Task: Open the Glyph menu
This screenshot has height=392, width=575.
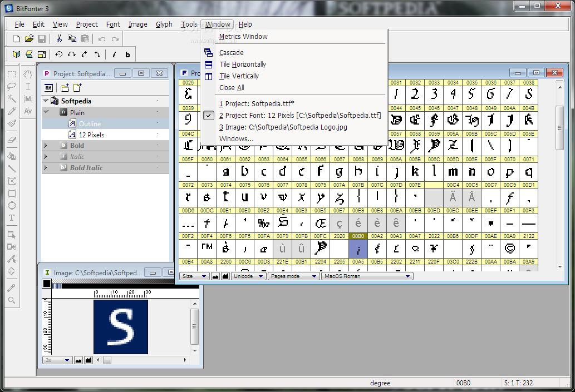Action: [164, 24]
